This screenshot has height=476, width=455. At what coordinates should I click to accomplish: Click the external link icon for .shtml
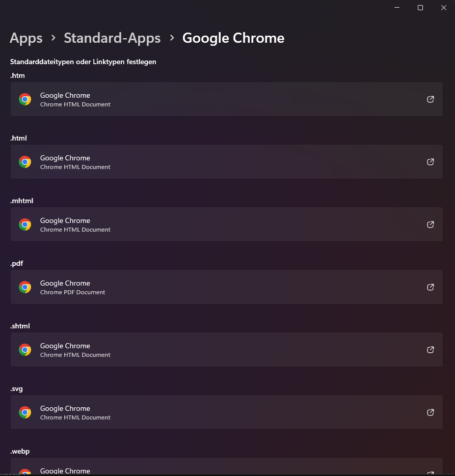431,350
